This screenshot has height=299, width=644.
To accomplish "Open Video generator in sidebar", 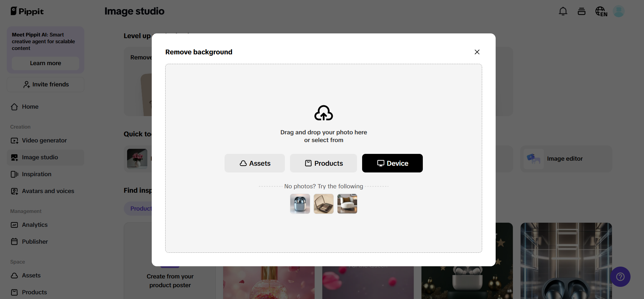I will [x=46, y=140].
